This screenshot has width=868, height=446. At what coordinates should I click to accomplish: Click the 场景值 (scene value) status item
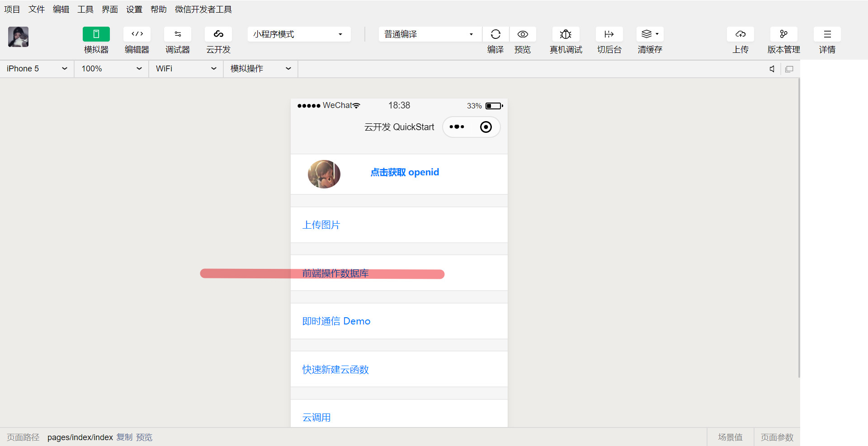pos(730,437)
